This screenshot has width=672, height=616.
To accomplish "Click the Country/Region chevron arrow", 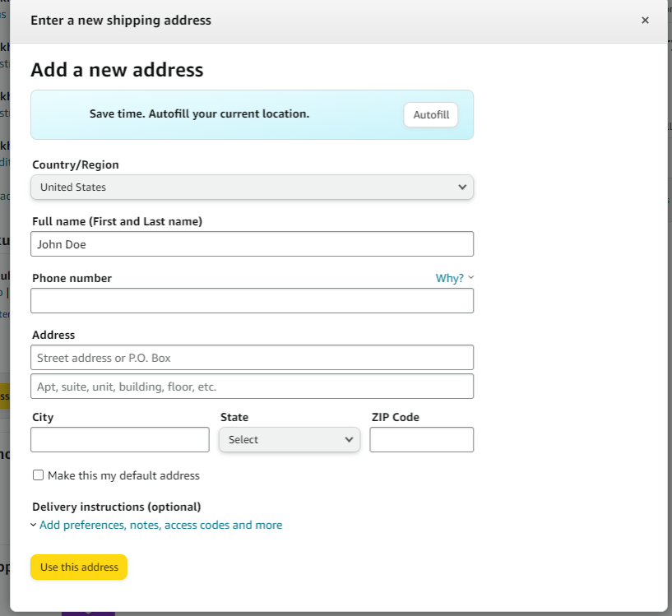I will (462, 187).
